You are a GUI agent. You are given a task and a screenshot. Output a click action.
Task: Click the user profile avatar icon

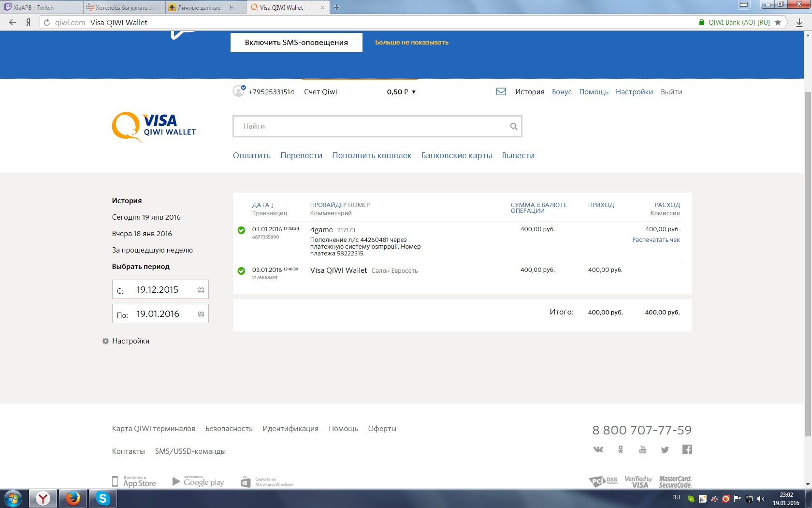(239, 91)
